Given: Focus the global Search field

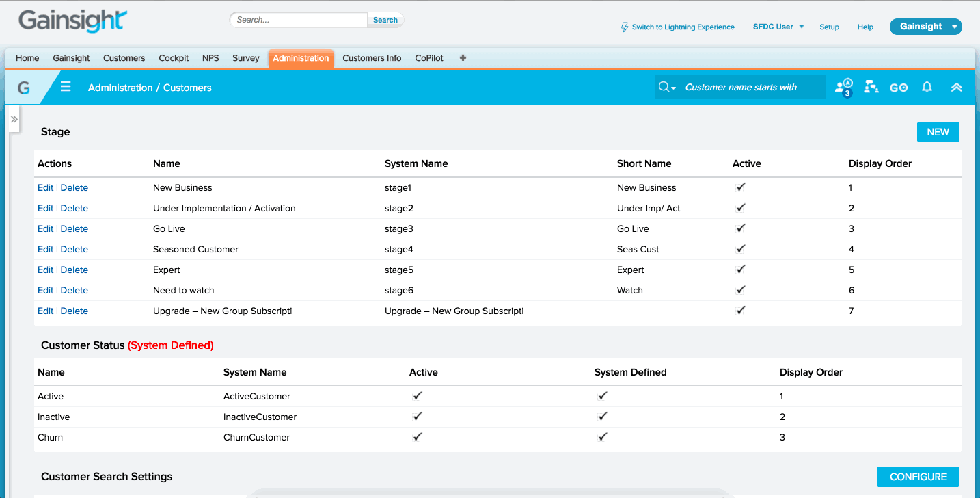Looking at the screenshot, I should pyautogui.click(x=299, y=20).
